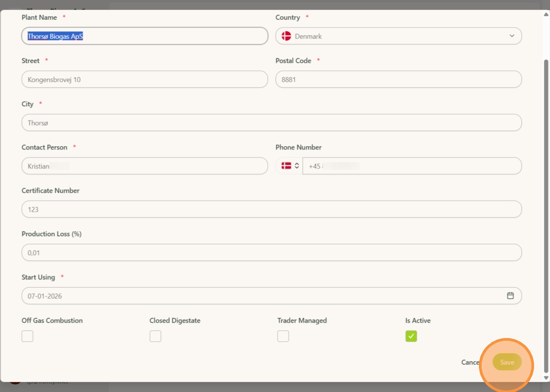Select the Certificate Number input field

pyautogui.click(x=272, y=209)
